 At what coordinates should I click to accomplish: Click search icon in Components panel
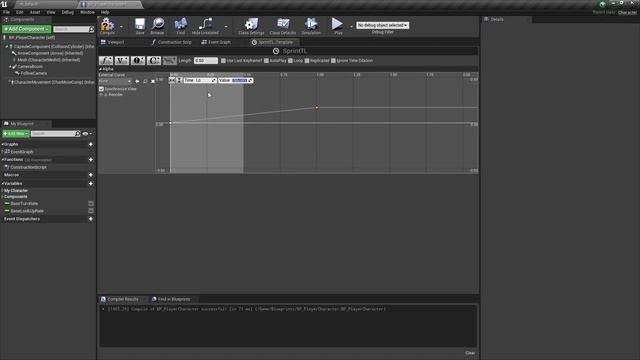pos(91,29)
